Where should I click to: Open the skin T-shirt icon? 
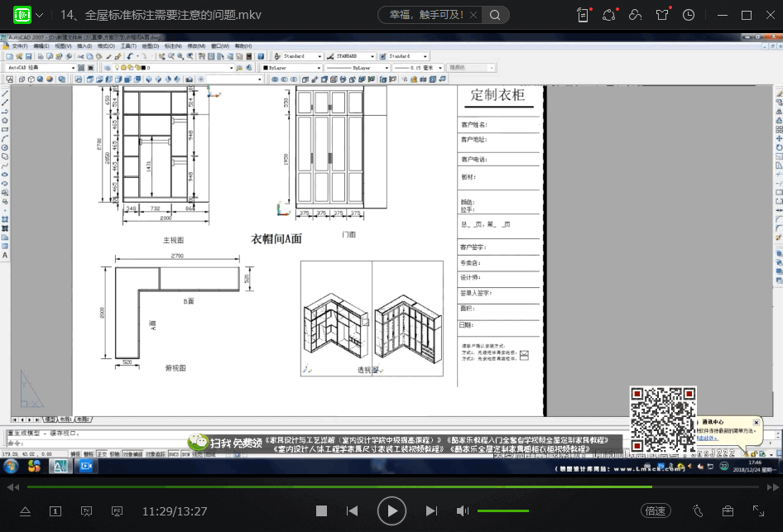pos(662,15)
